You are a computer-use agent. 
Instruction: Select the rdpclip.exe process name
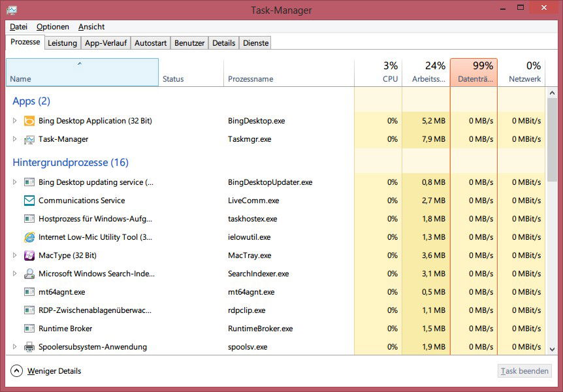[247, 310]
